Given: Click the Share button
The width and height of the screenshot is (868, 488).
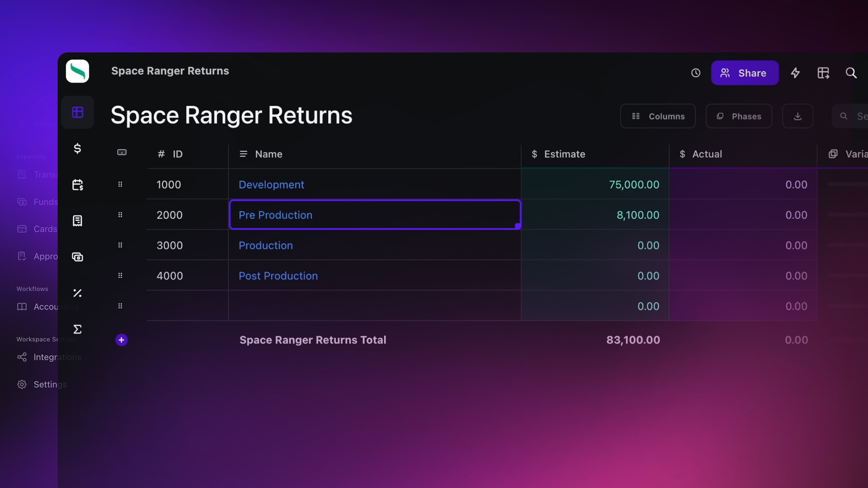Looking at the screenshot, I should (x=745, y=73).
